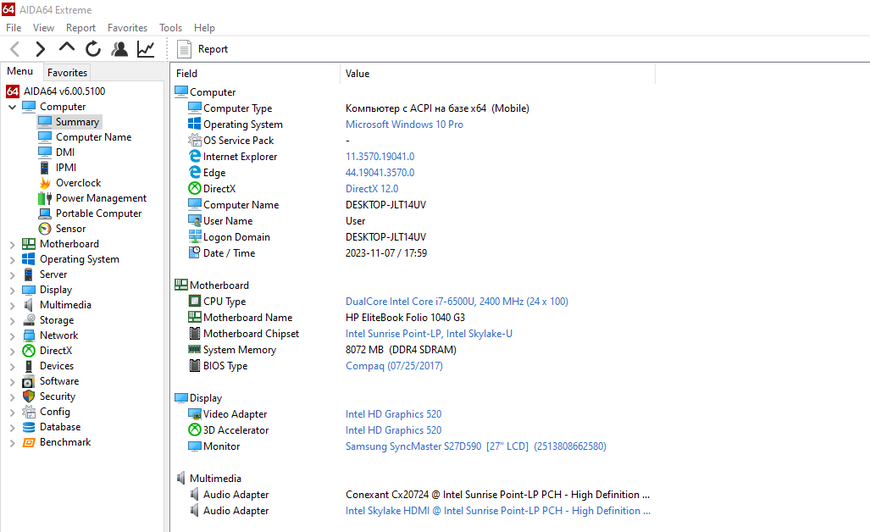Switch to the Favorites tab in sidebar

click(x=67, y=72)
